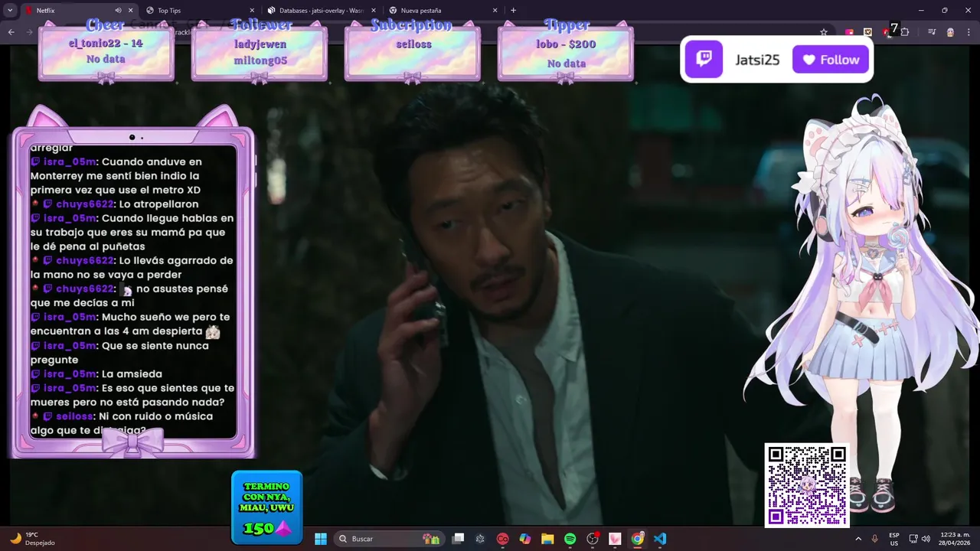Mute audio on the Netflix tab

click(118, 11)
